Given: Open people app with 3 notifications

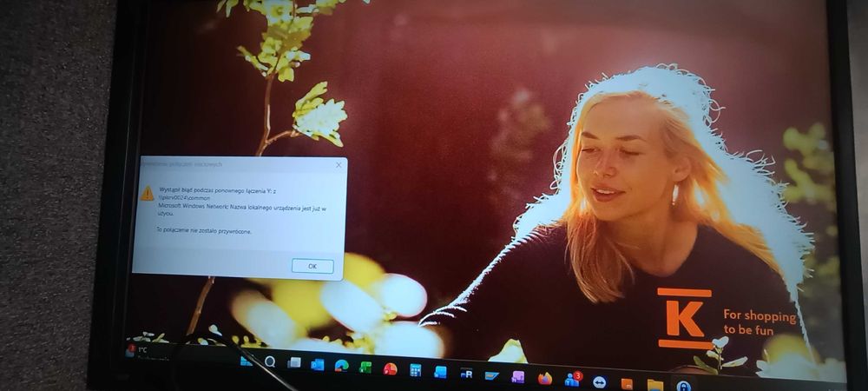Looking at the screenshot, I should [572, 380].
